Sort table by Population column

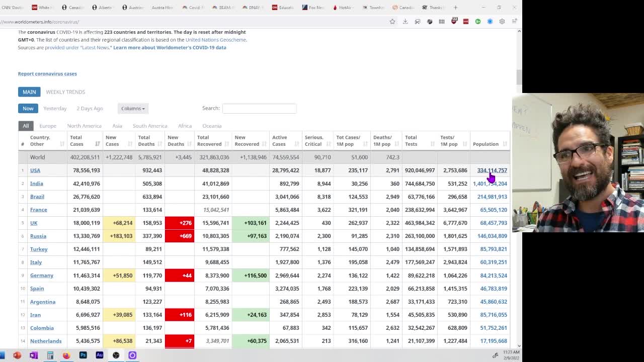point(490,141)
